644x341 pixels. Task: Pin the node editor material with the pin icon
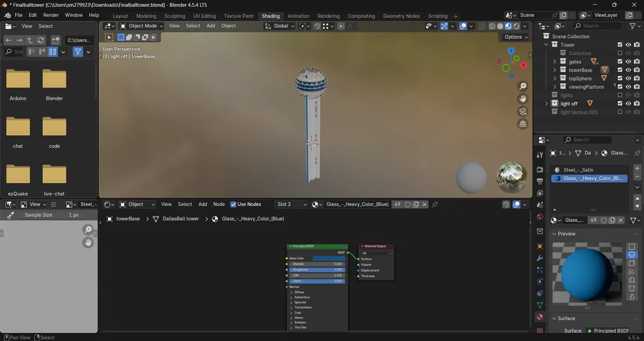pos(435,205)
